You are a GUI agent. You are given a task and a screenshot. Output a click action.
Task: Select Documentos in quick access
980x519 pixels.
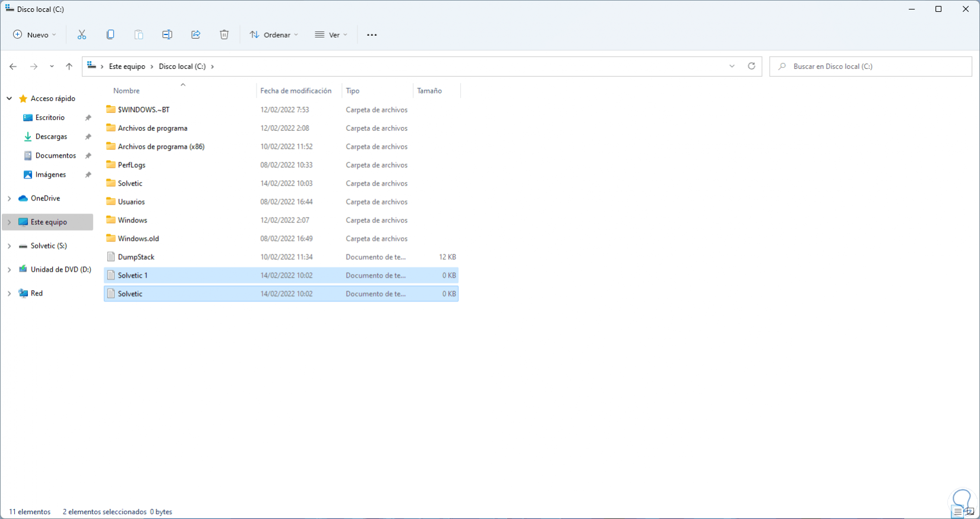click(56, 156)
